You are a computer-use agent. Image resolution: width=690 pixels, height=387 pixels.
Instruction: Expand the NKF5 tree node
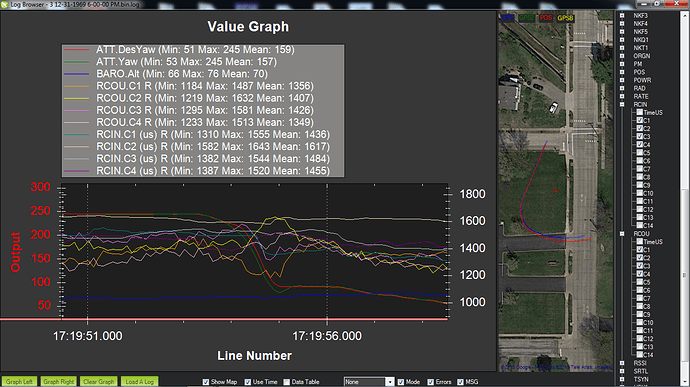tap(622, 32)
